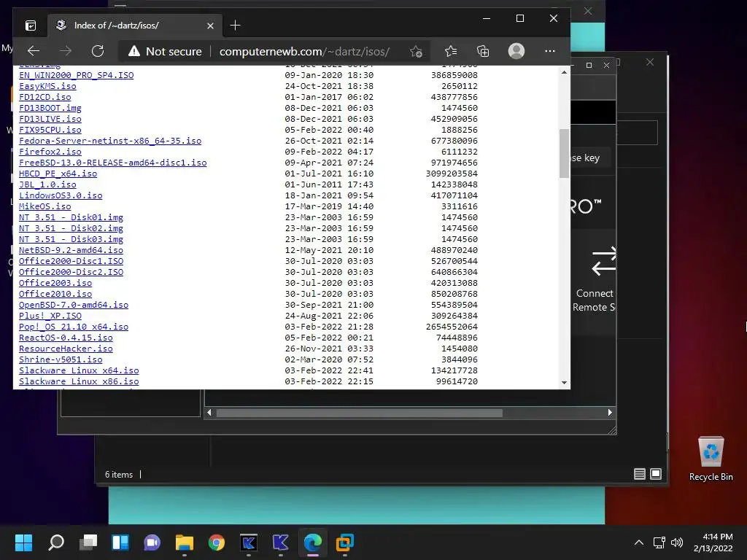The image size is (747, 560).
Task: Go back in Edge browser
Action: tap(34, 51)
